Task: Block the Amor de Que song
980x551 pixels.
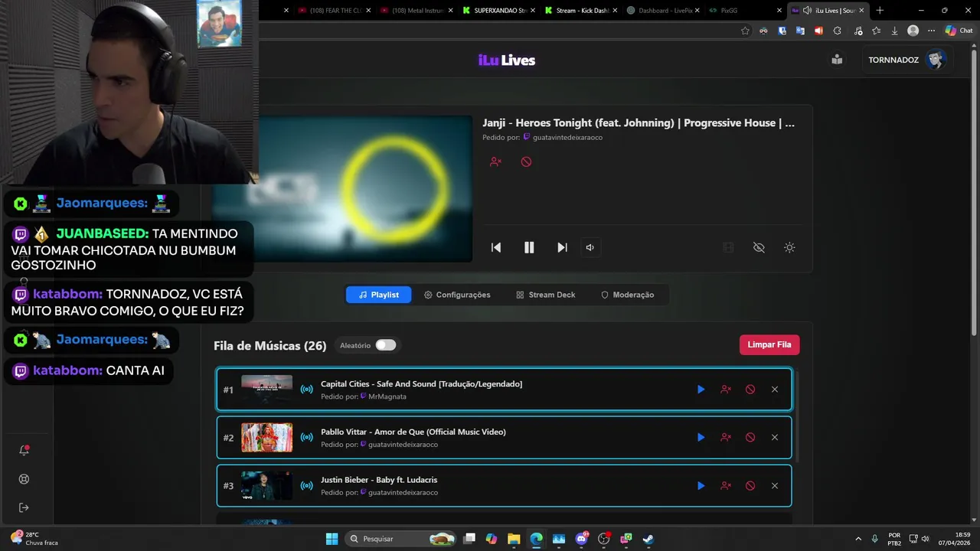Action: coord(750,438)
